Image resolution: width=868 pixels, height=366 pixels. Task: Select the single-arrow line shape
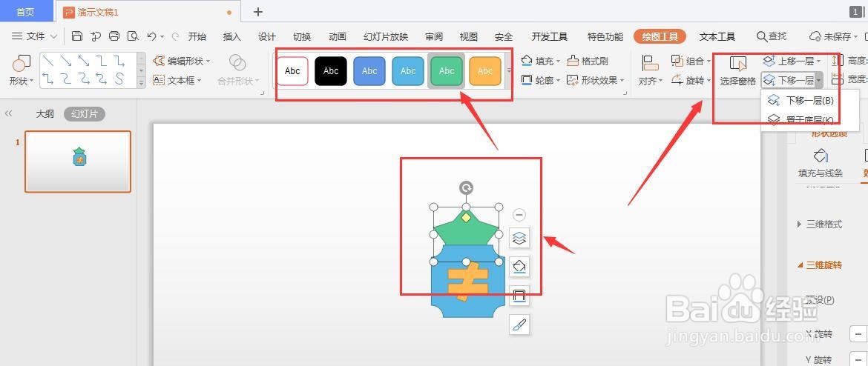click(66, 61)
